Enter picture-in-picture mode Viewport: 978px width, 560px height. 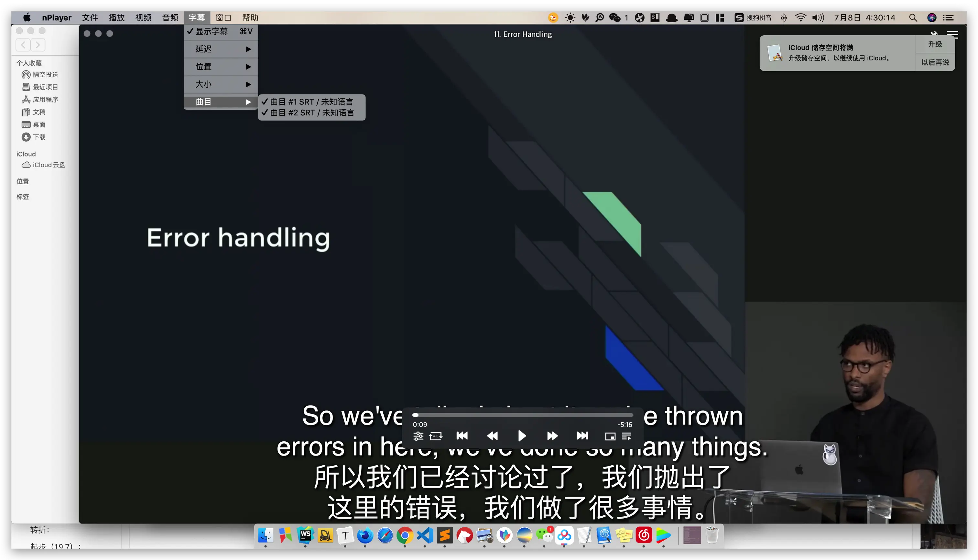[610, 436]
